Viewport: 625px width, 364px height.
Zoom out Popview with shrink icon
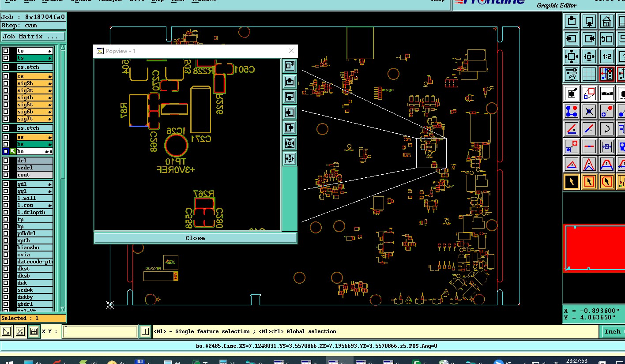coord(290,158)
